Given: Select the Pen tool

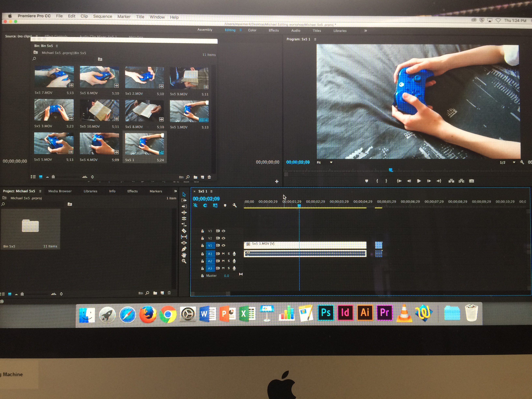Looking at the screenshot, I should click(x=184, y=249).
